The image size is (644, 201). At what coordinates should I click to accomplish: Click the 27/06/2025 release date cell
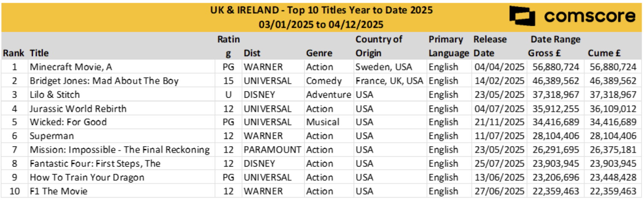pos(499,191)
